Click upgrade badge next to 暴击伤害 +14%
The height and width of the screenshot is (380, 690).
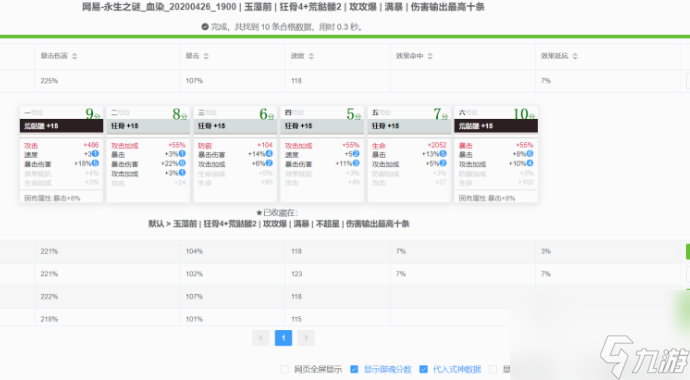(269, 153)
